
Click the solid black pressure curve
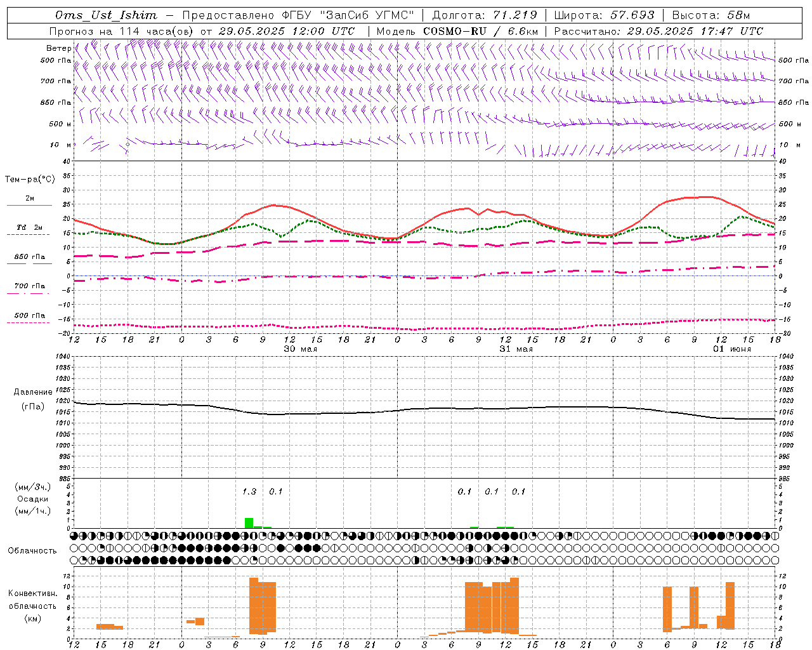pyautogui.click(x=425, y=408)
